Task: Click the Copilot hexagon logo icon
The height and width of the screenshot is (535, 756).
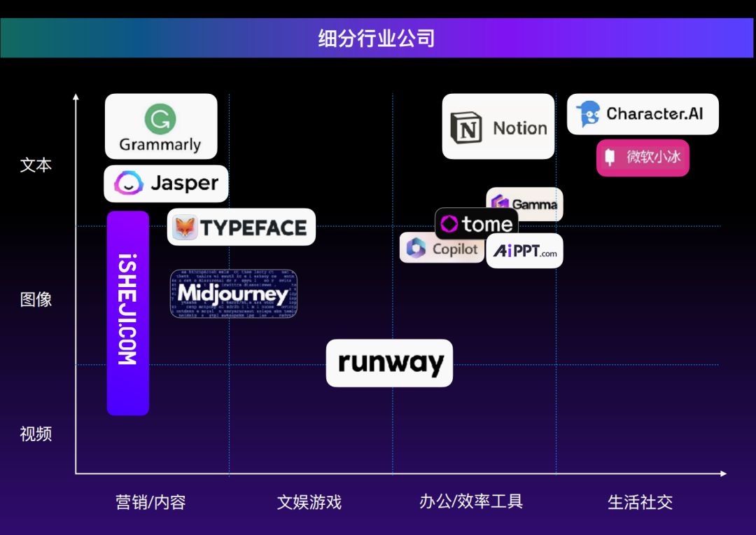Action: tap(416, 248)
